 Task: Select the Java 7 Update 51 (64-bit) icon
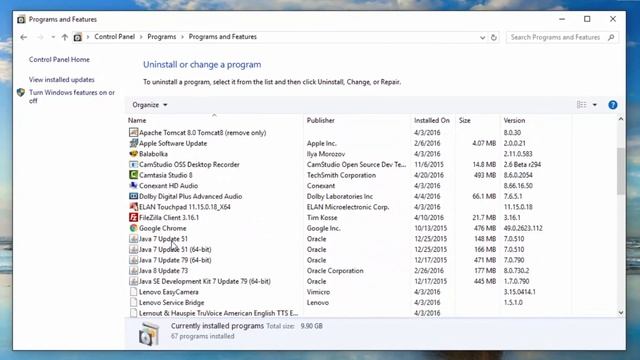[x=133, y=249]
